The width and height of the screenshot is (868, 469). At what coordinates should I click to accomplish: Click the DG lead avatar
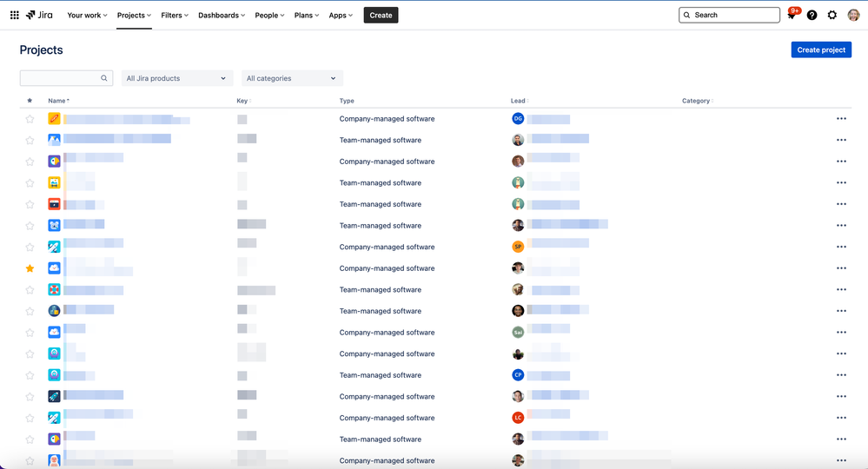pos(518,118)
